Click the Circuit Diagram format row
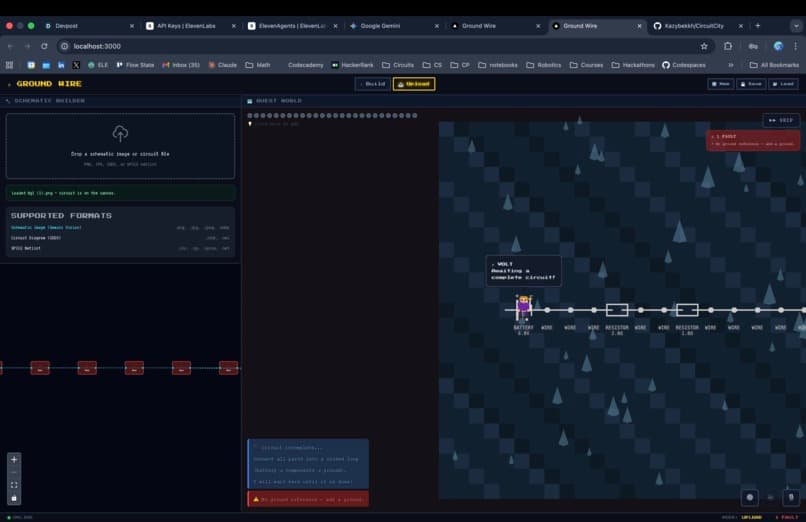 coord(120,238)
